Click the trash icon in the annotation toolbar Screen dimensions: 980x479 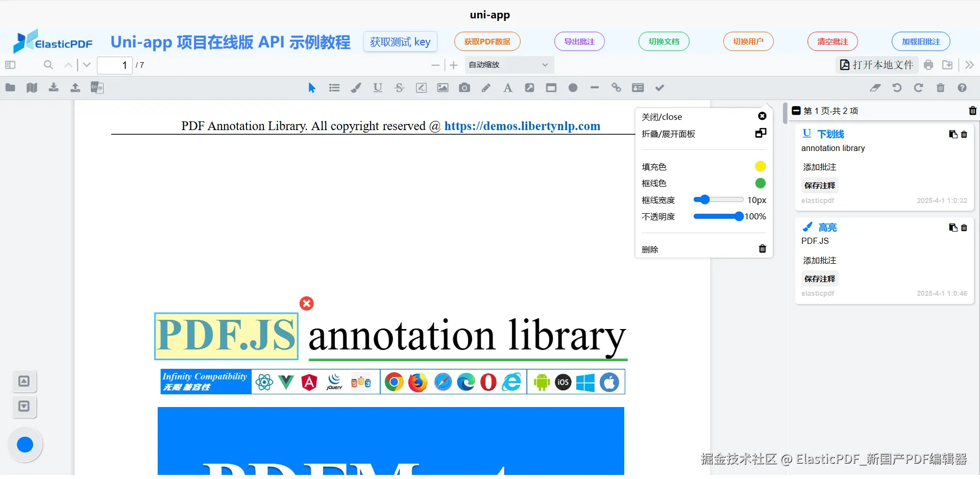tap(940, 88)
